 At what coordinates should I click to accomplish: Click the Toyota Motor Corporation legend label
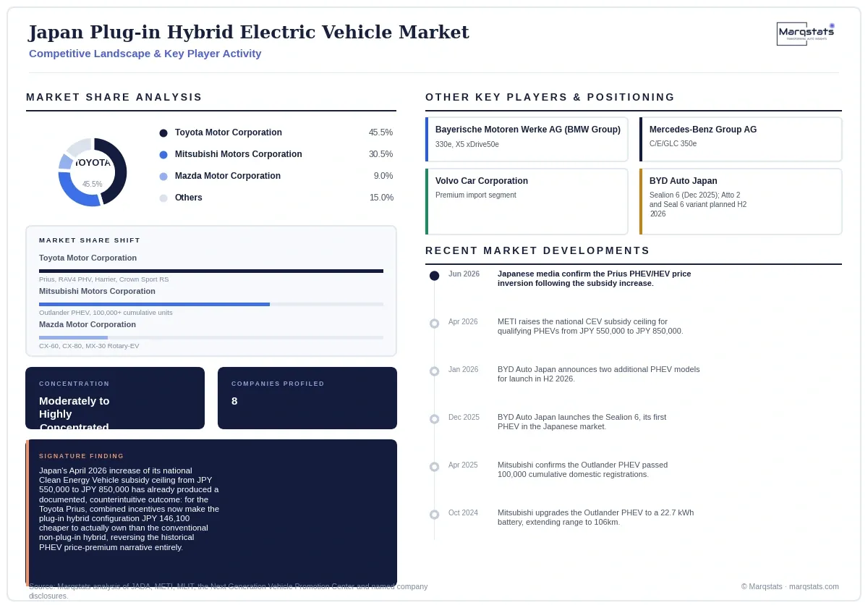pyautogui.click(x=229, y=132)
